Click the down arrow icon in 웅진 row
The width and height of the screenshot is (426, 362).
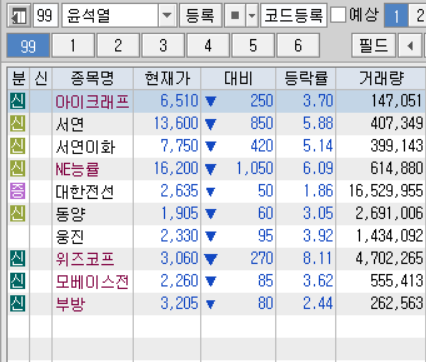211,236
